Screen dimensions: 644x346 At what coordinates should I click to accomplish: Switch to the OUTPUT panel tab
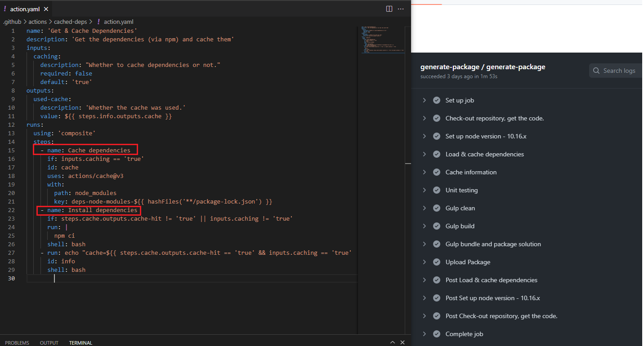coord(49,343)
